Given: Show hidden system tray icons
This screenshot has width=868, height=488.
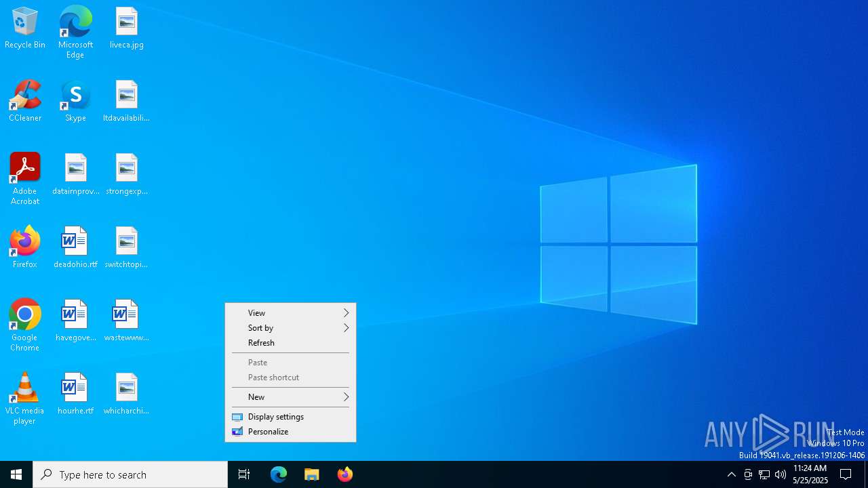Looking at the screenshot, I should click(x=731, y=474).
